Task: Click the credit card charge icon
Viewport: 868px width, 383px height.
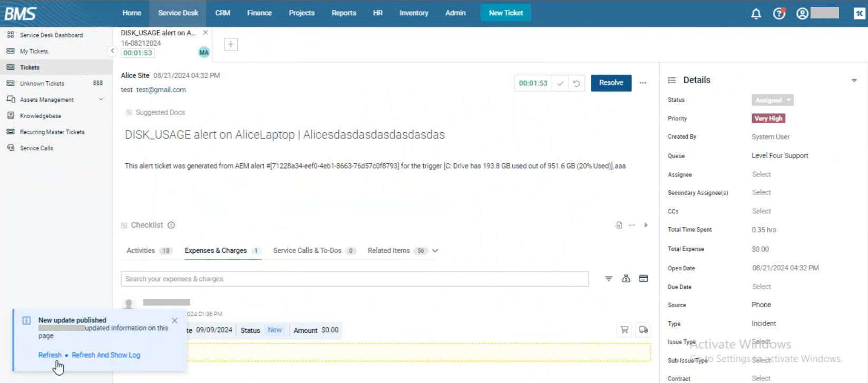Action: pyautogui.click(x=643, y=279)
